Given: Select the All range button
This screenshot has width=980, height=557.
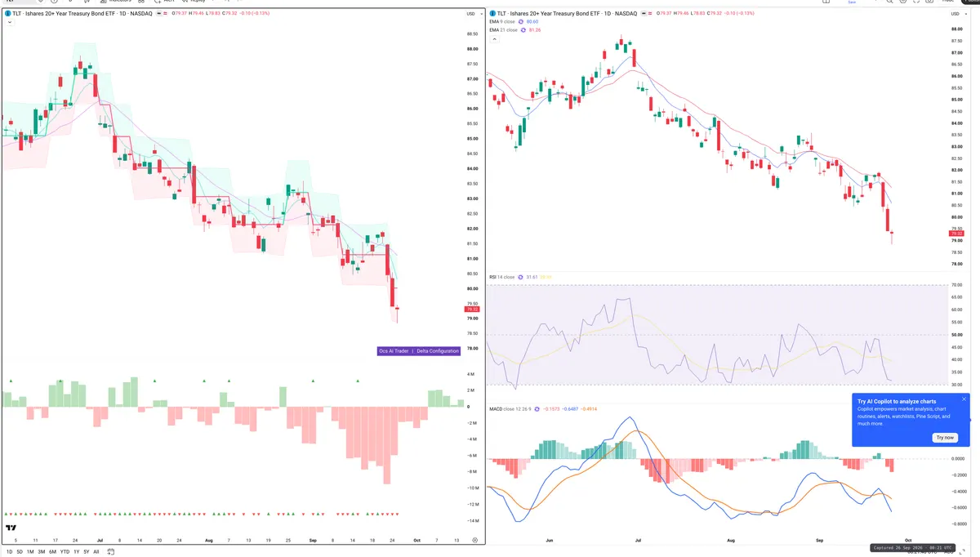Looking at the screenshot, I should tap(96, 551).
